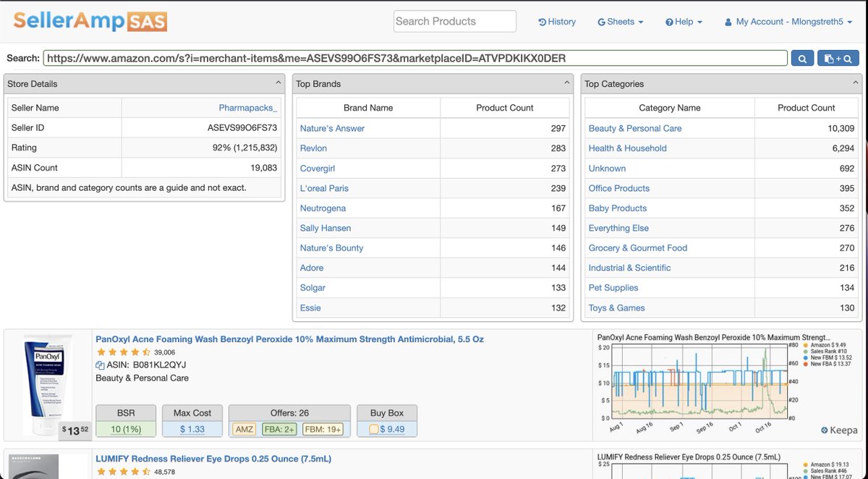
Task: Open the History menu item
Action: 556,22
